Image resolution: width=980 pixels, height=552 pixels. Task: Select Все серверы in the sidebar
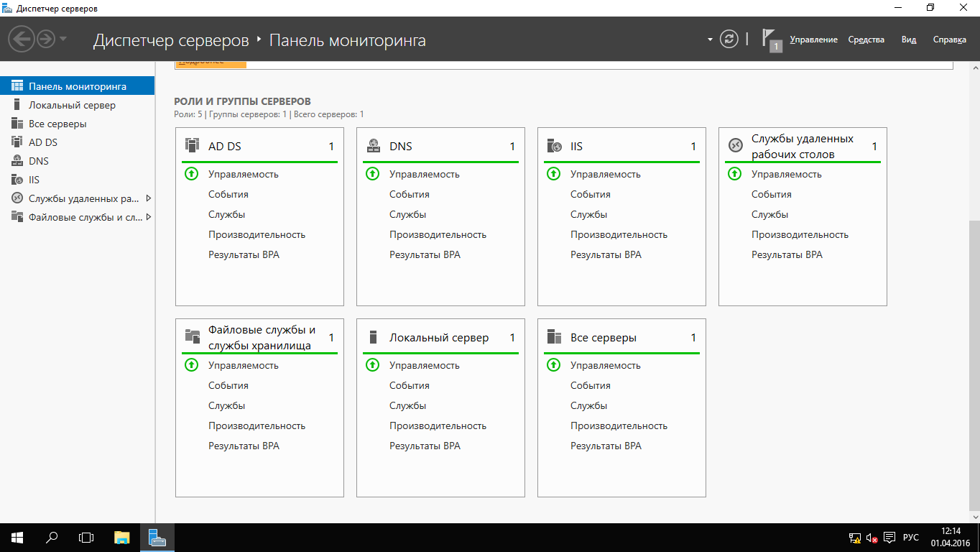coord(57,124)
